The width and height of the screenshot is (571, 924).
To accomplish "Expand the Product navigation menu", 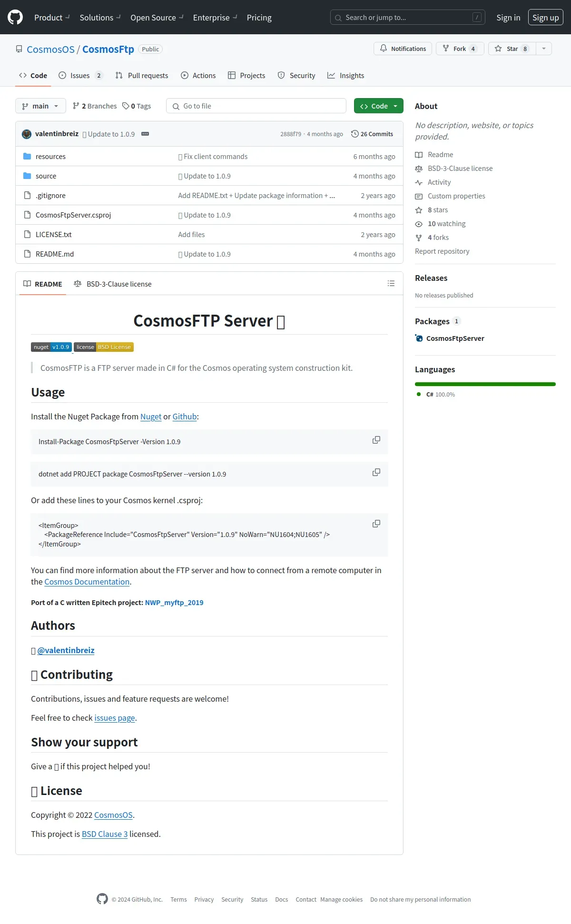I will point(52,18).
